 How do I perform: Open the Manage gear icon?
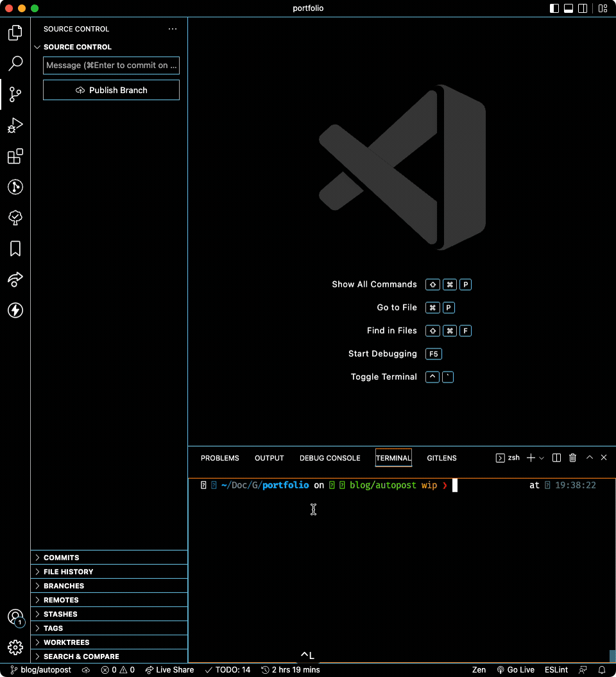15,647
